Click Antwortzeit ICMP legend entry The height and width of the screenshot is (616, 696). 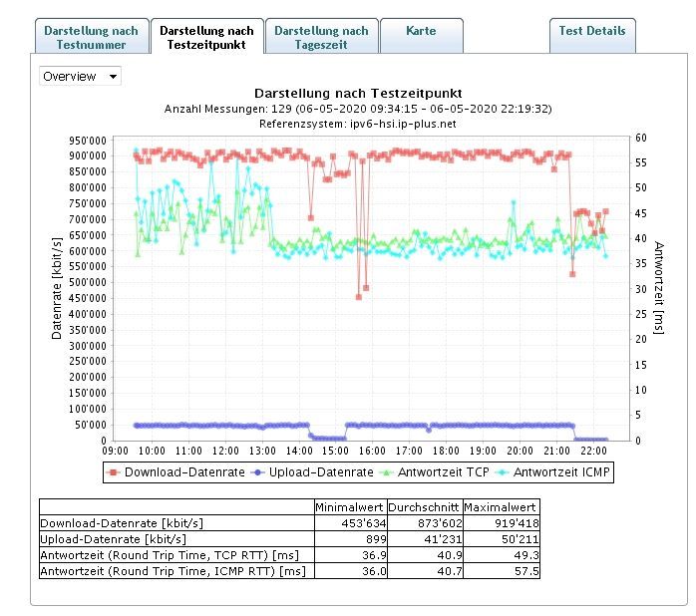[x=553, y=472]
